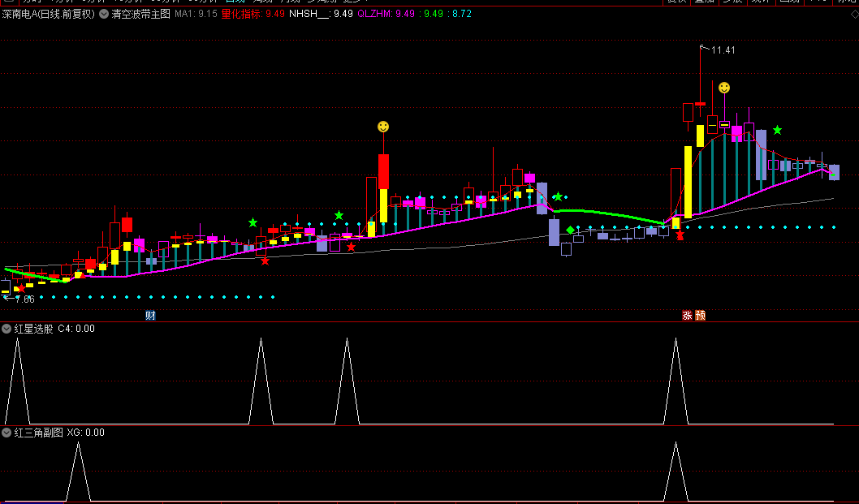Image resolution: width=859 pixels, height=504 pixels.
Task: Click the leftmost green star marker
Action: 253,222
